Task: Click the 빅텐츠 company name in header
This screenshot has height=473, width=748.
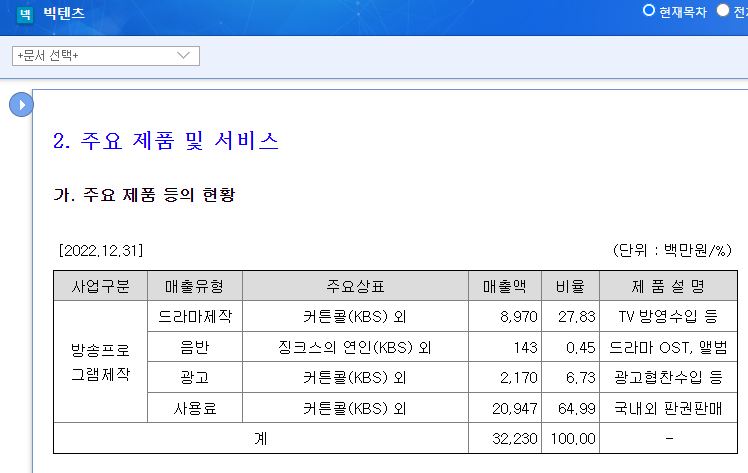Action: coord(64,13)
